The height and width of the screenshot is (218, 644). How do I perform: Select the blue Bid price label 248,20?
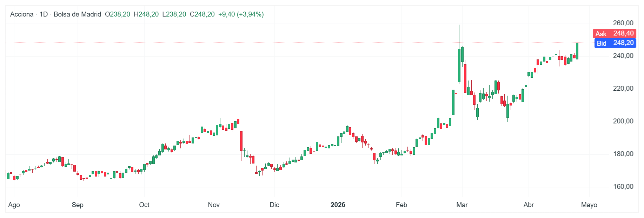615,43
